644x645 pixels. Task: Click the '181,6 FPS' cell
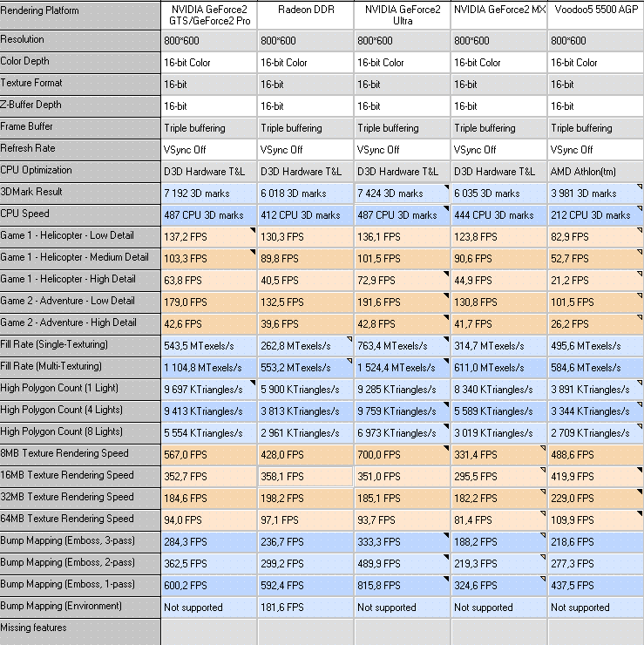point(306,608)
